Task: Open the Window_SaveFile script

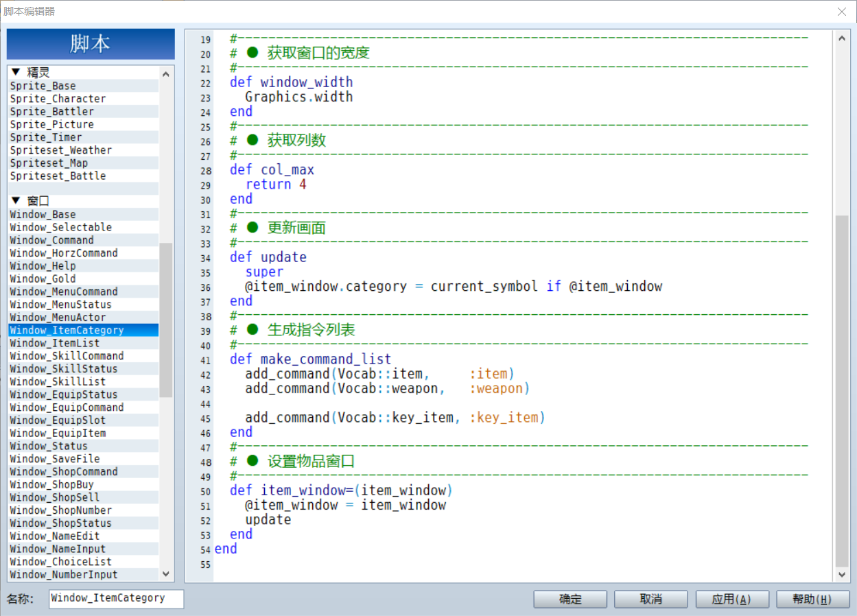Action: [x=84, y=459]
